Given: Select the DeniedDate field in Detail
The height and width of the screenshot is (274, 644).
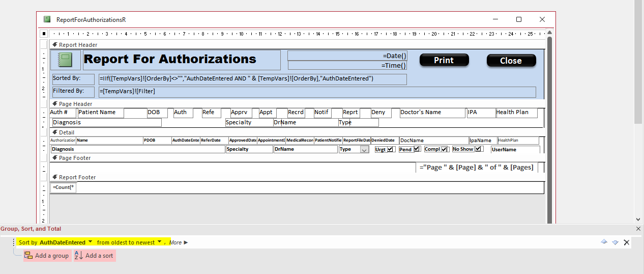Looking at the screenshot, I should (x=384, y=140).
